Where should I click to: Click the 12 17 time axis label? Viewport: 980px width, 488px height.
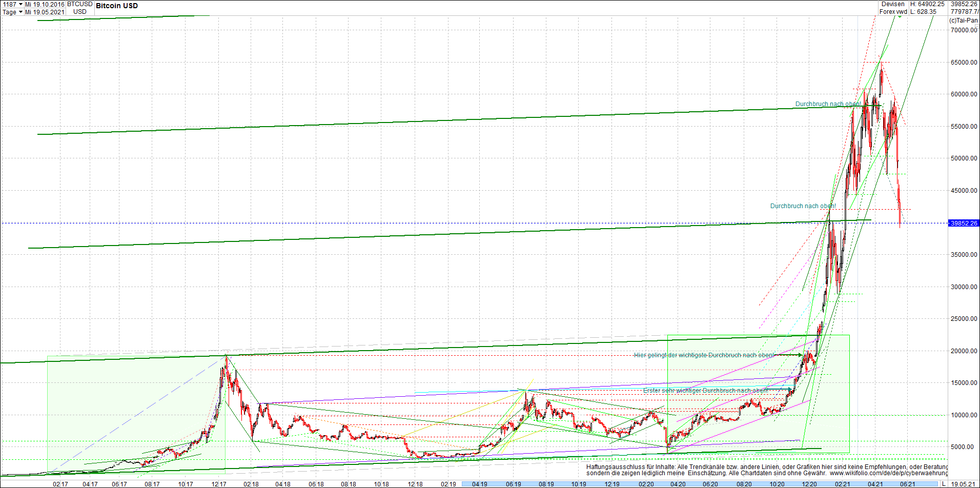click(219, 484)
